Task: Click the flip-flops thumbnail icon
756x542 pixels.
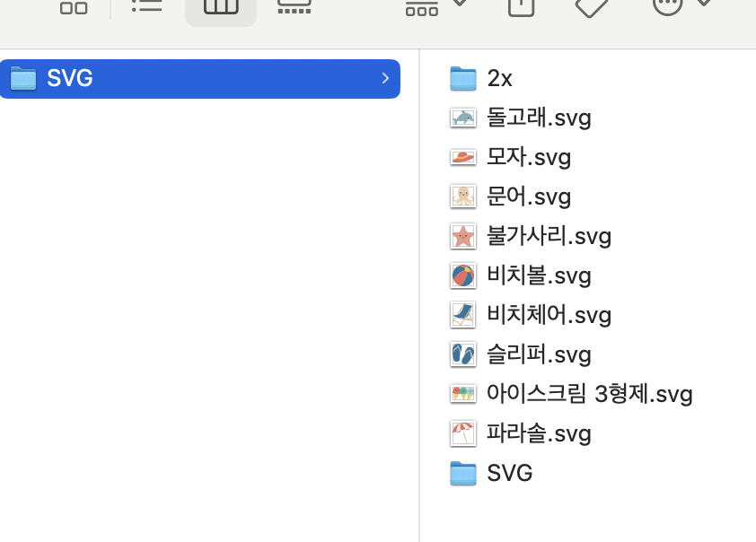Action: click(x=463, y=354)
